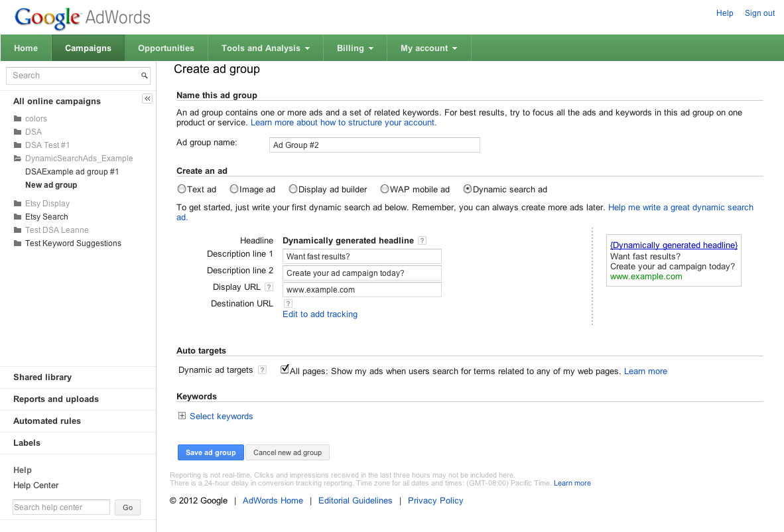Viewport: 784px width, 532px height.
Task: Click help icon beside Dynamic ad targets
Action: coord(263,370)
